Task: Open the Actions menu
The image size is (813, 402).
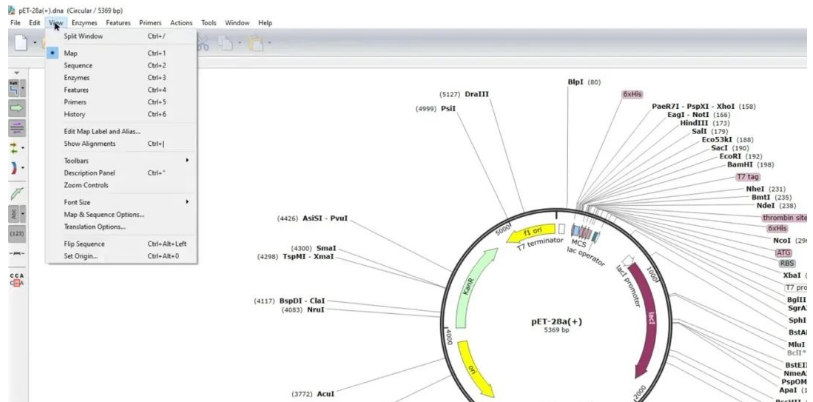Action: pos(181,23)
